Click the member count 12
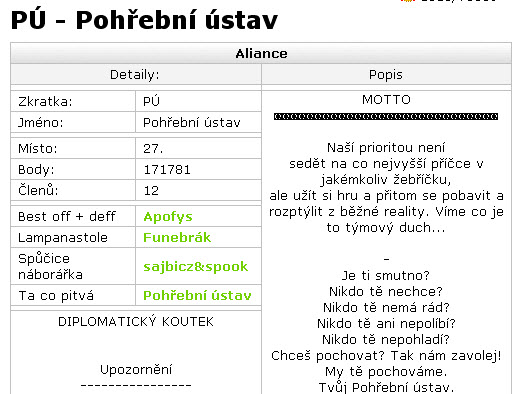 click(151, 191)
